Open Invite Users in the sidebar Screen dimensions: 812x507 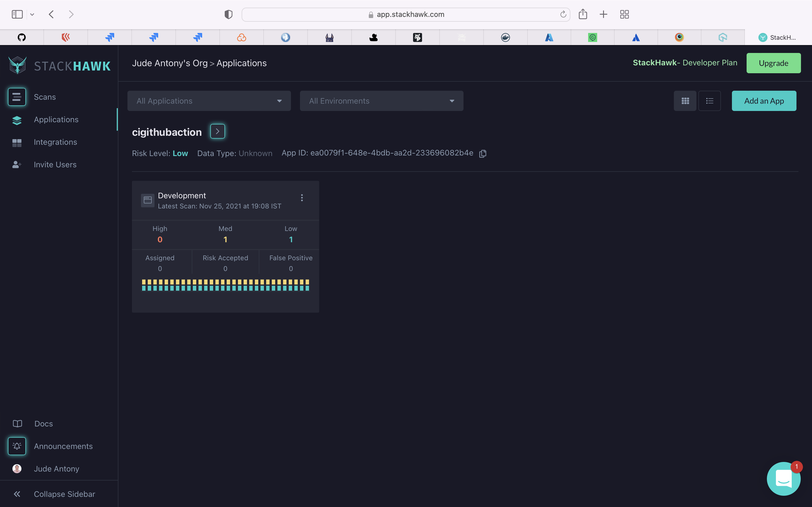pyautogui.click(x=55, y=165)
